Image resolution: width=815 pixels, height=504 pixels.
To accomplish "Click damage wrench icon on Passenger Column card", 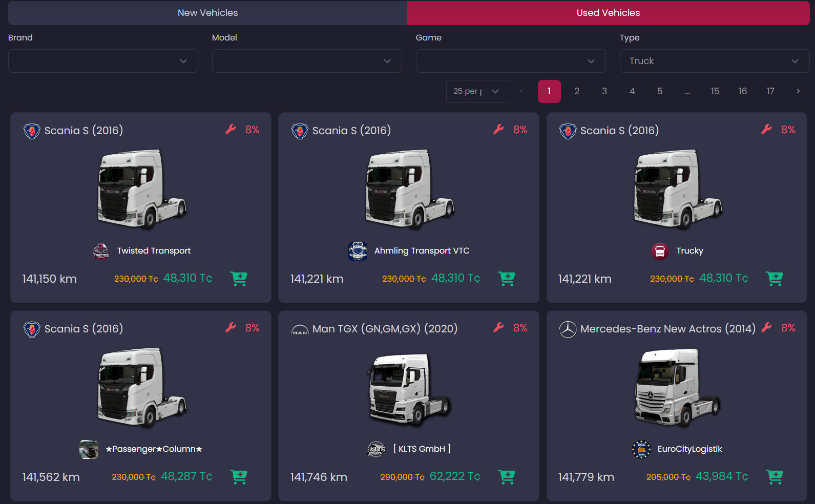I will pyautogui.click(x=231, y=328).
